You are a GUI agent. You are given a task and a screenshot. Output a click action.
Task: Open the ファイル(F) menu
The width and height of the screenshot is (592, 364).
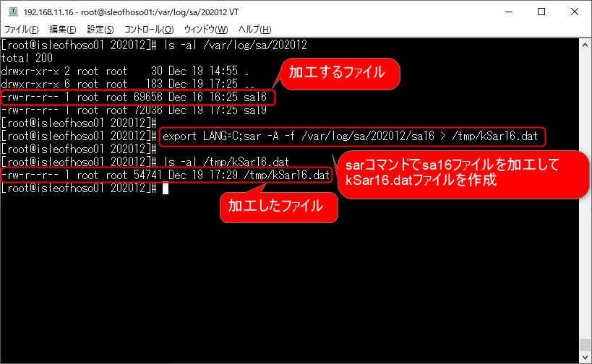tap(21, 30)
